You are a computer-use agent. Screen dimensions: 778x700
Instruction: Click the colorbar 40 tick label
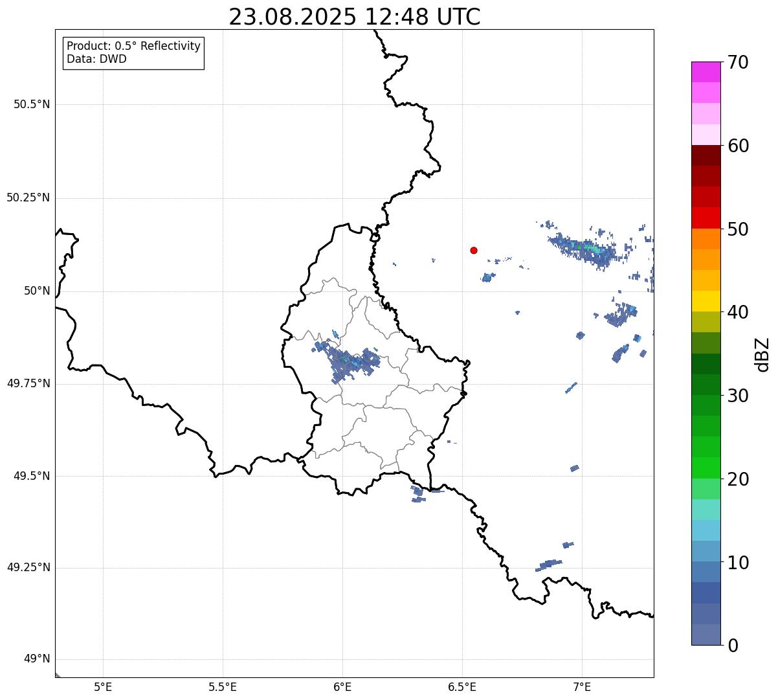[737, 312]
